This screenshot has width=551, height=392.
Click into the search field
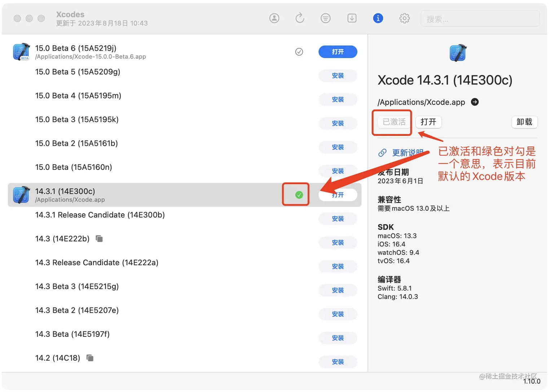480,19
